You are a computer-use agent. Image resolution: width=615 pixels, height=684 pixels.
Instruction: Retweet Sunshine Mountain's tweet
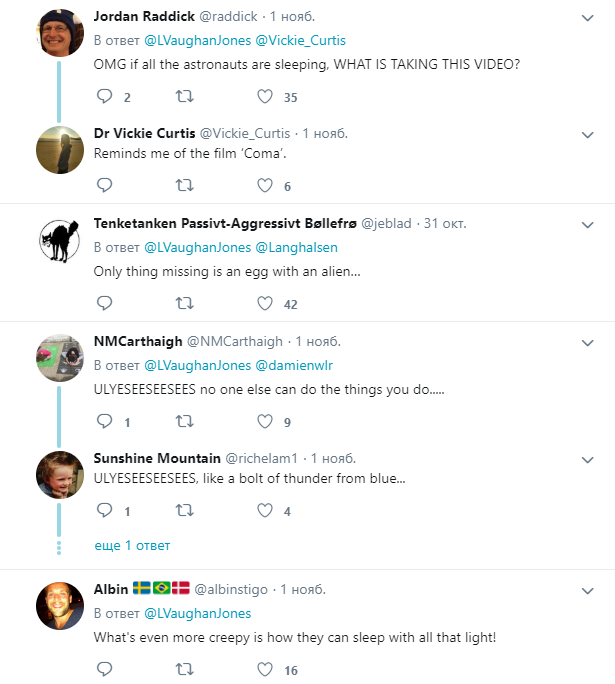[x=184, y=510]
